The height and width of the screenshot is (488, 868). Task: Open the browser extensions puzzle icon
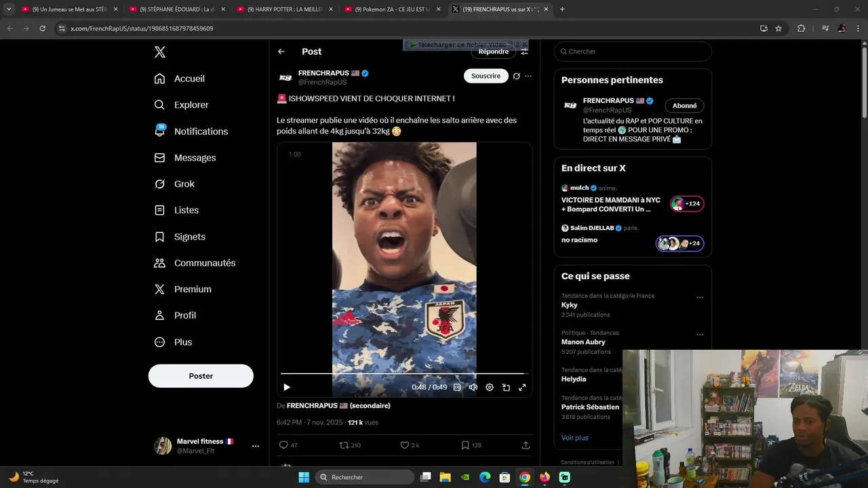[801, 28]
